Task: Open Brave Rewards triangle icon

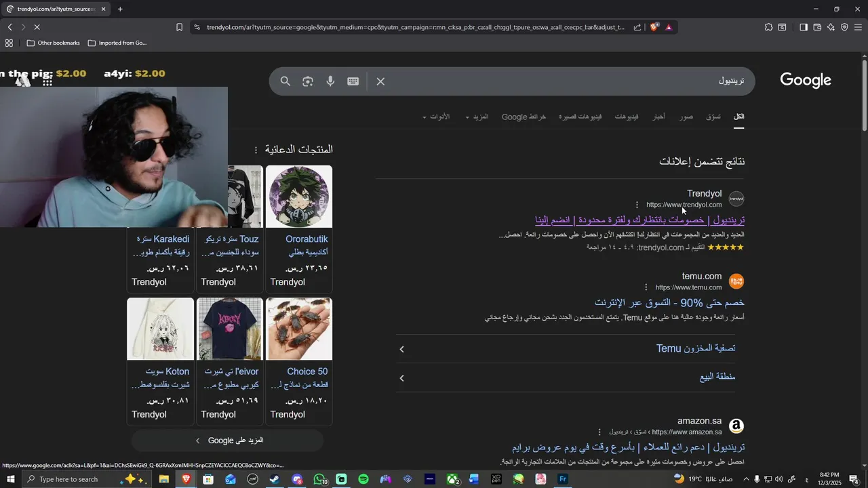Action: (669, 27)
